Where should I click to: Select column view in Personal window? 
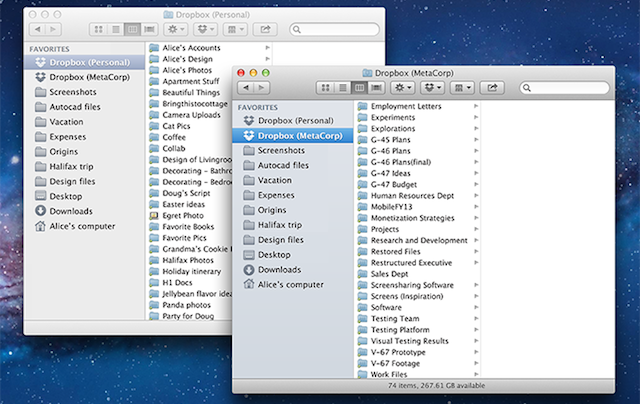click(x=133, y=29)
